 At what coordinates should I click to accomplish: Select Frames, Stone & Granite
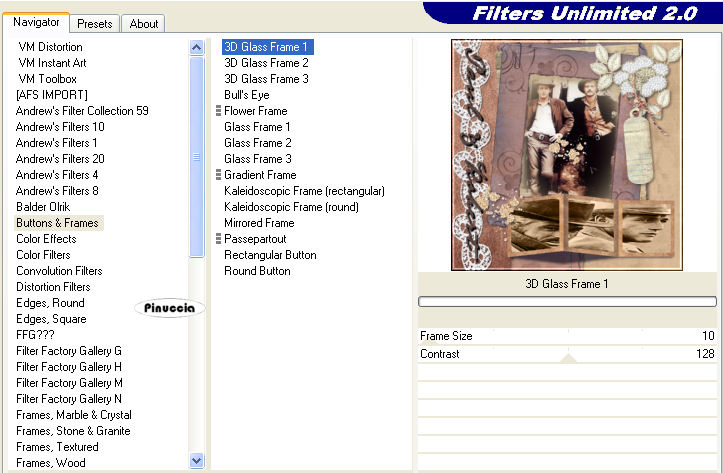tap(73, 431)
